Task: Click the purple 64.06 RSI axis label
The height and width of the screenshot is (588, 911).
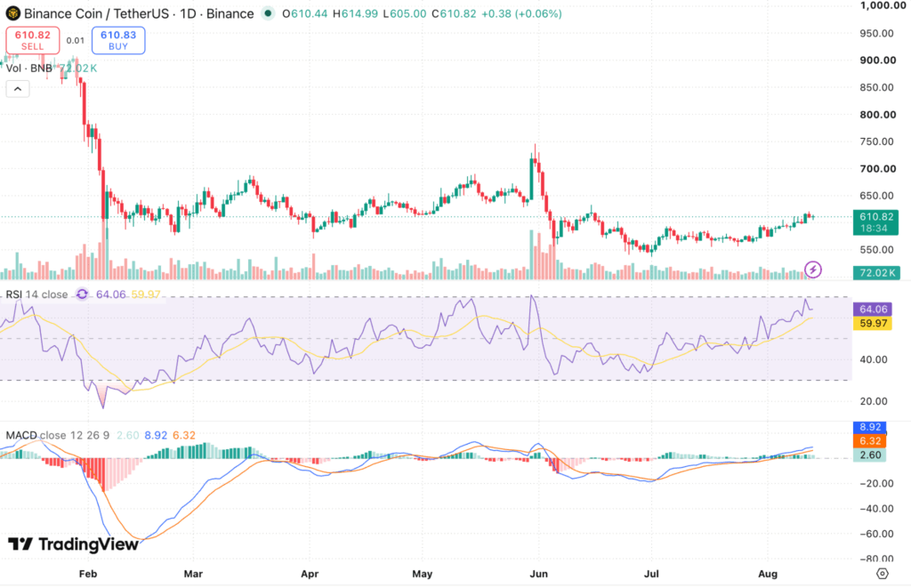Action: (x=873, y=309)
